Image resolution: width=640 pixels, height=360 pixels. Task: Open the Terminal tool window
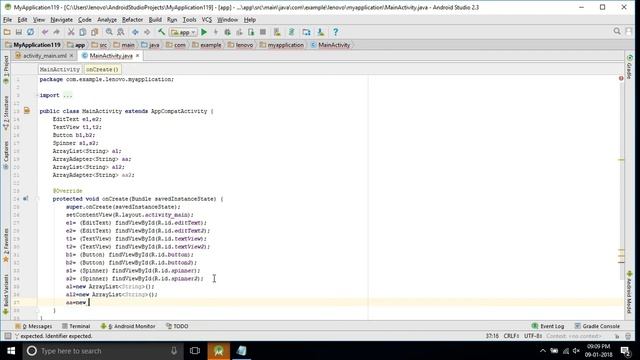tap(76, 326)
